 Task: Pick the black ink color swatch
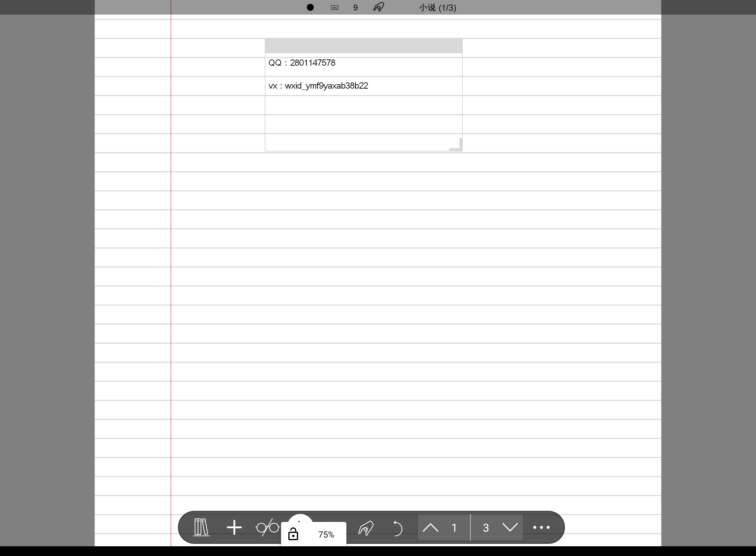(x=310, y=7)
